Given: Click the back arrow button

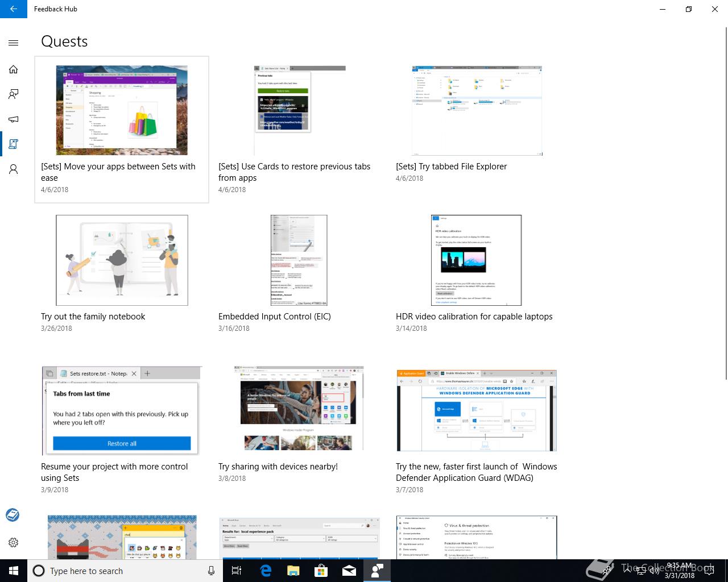Looking at the screenshot, I should tap(14, 9).
